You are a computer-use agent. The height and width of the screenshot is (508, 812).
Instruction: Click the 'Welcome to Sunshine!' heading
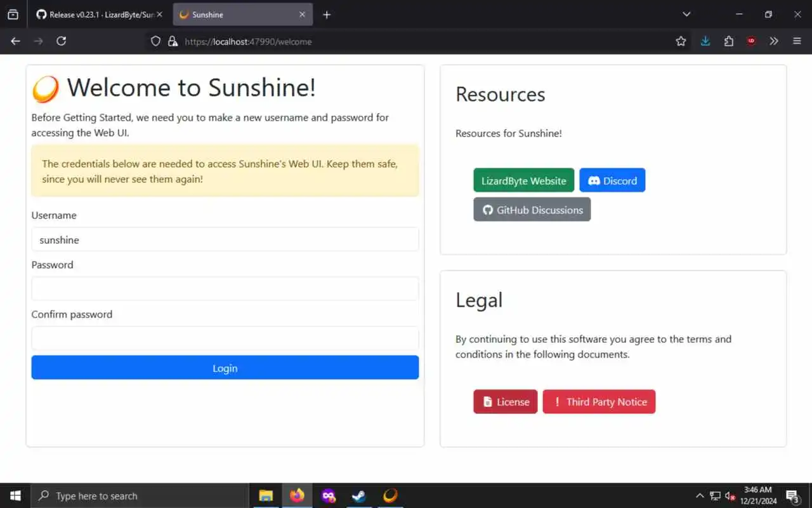191,88
